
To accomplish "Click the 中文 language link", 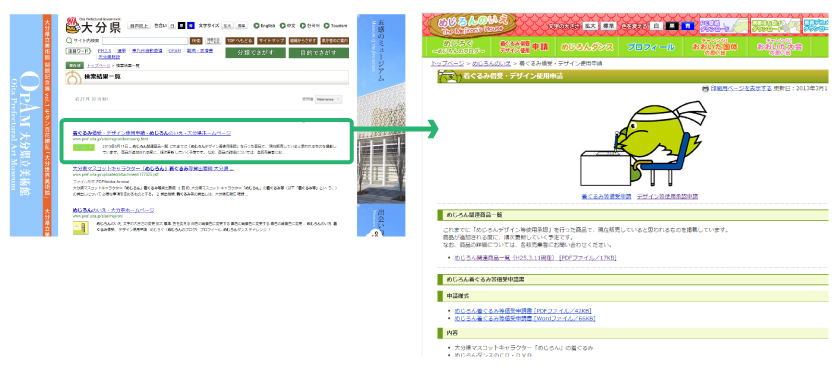I will coord(288,25).
